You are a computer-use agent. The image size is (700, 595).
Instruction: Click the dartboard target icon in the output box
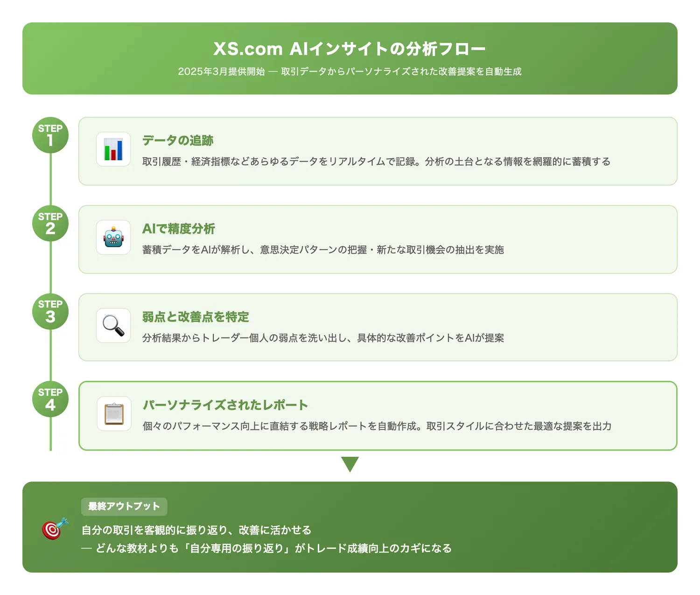[x=55, y=529]
